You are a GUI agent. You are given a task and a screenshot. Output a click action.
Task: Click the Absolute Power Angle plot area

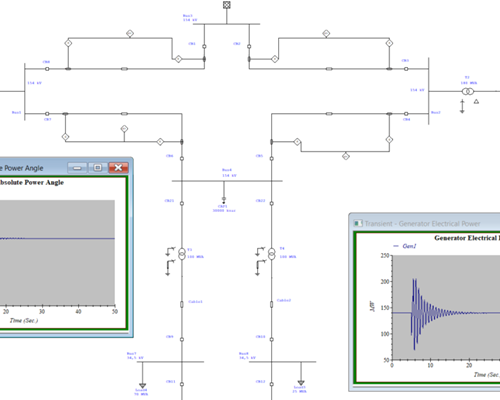coord(57,252)
